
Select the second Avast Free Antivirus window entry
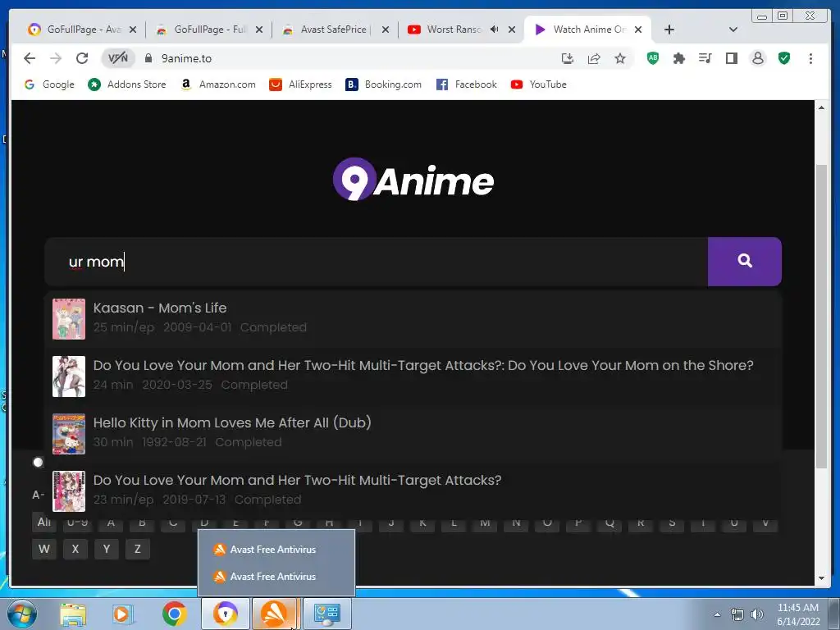[x=276, y=577]
